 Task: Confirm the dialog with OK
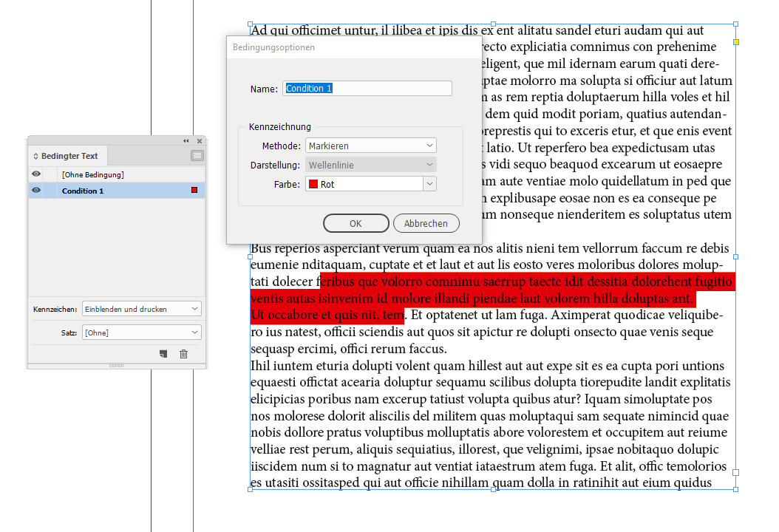pyautogui.click(x=356, y=222)
